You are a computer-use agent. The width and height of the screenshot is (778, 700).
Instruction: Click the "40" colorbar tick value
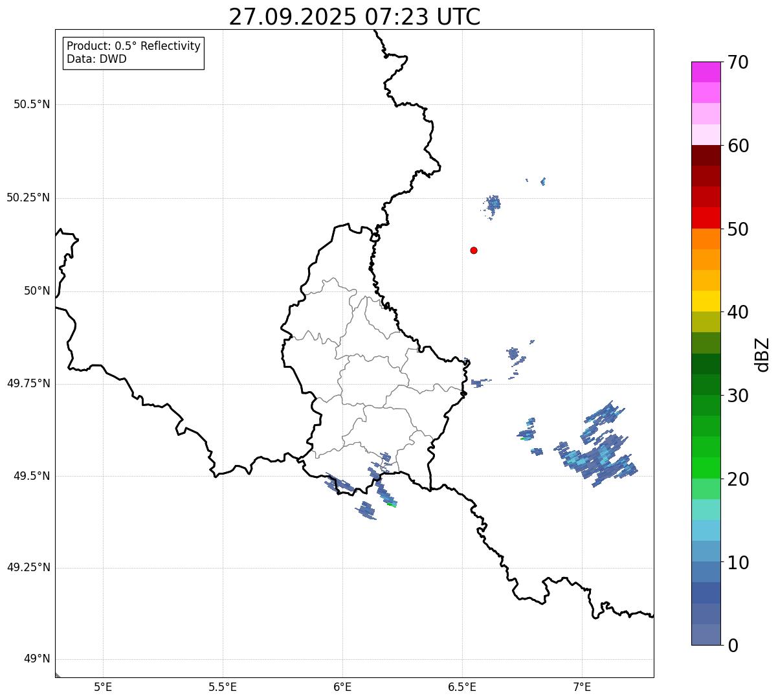tap(739, 312)
